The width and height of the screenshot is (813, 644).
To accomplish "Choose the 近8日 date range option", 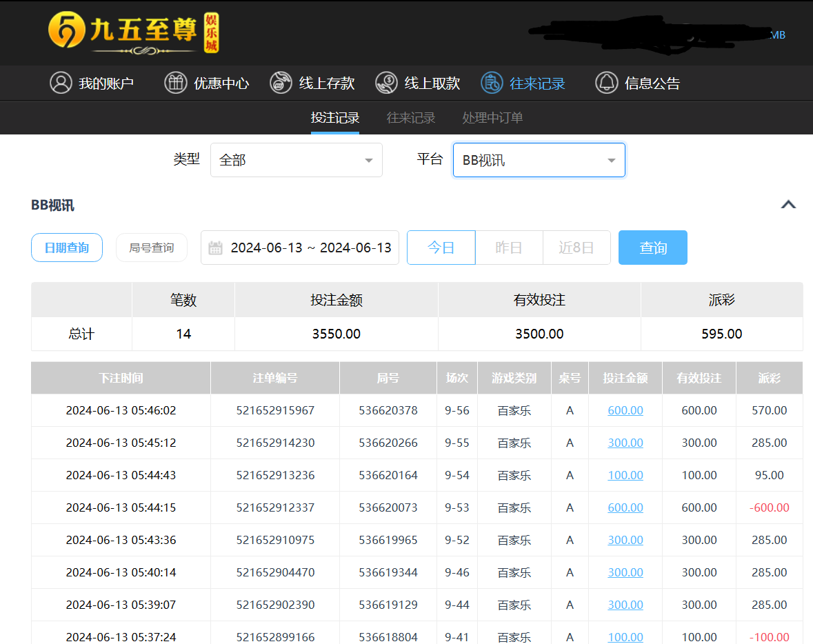I will point(576,248).
